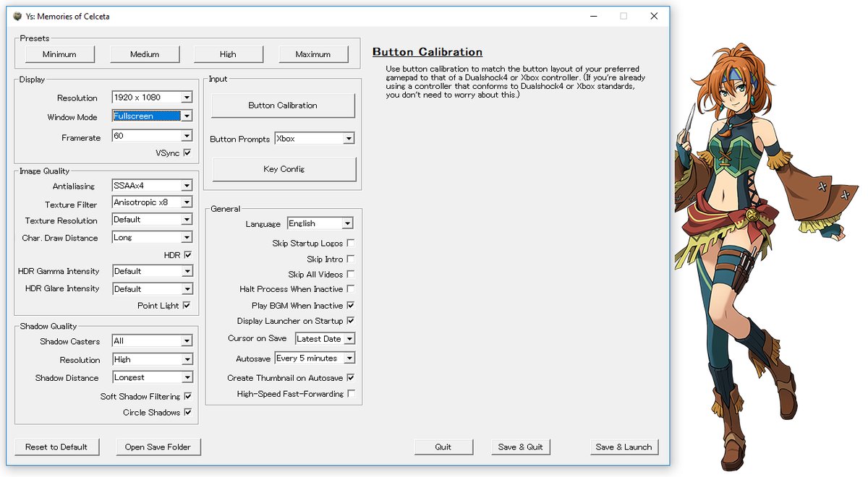The height and width of the screenshot is (477, 868).
Task: Apply the High preset
Action: pyautogui.click(x=228, y=54)
